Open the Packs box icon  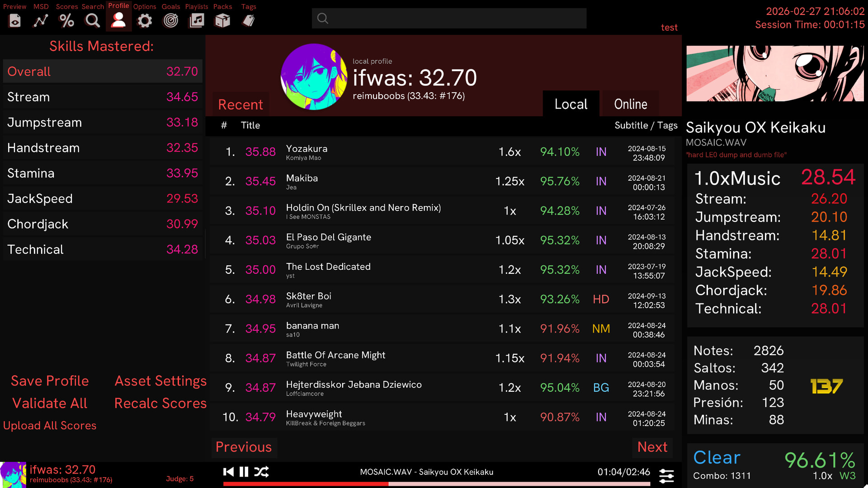[x=222, y=20]
